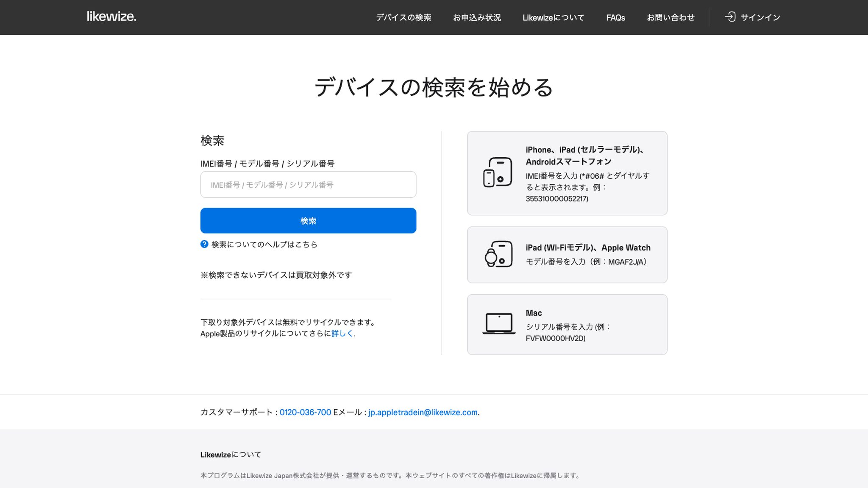This screenshot has width=868, height=488.
Task: Click the sign-in arrow icon
Action: pyautogui.click(x=730, y=17)
